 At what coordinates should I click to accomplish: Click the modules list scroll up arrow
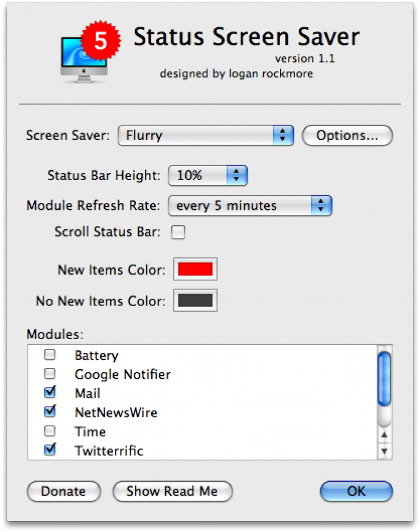(x=384, y=435)
